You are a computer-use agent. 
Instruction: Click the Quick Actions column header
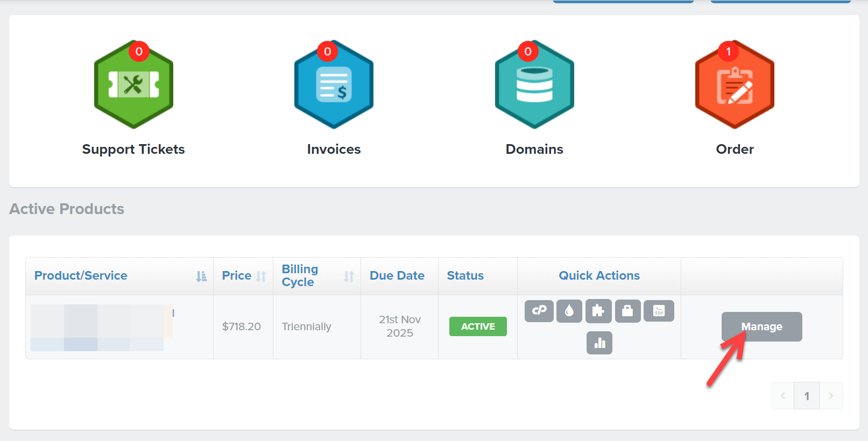[x=599, y=276]
